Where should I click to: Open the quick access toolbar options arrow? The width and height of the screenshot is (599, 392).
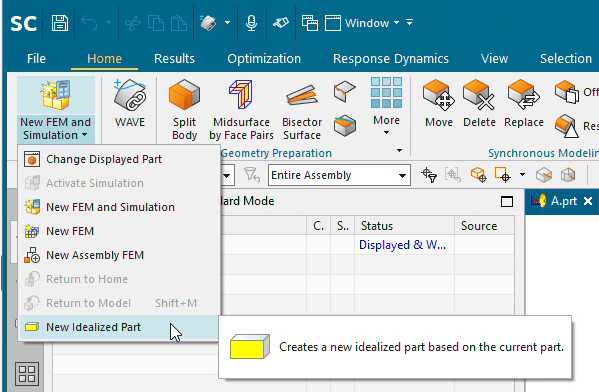click(410, 23)
